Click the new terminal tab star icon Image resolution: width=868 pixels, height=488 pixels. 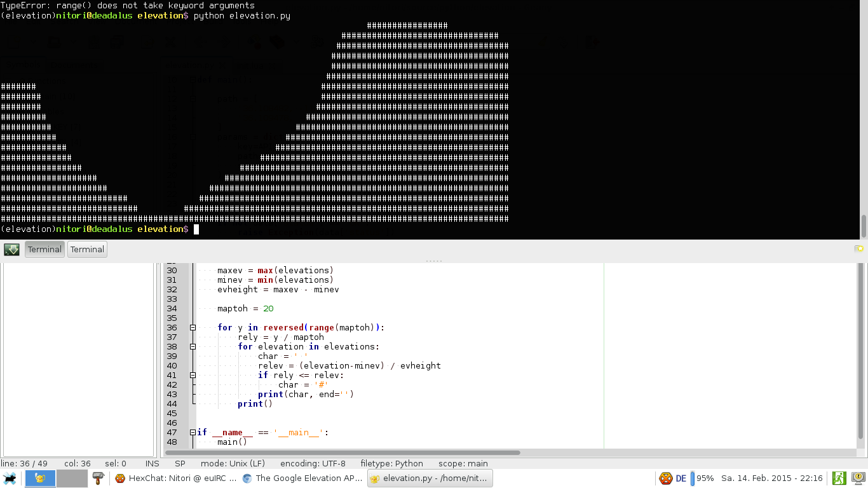click(859, 248)
